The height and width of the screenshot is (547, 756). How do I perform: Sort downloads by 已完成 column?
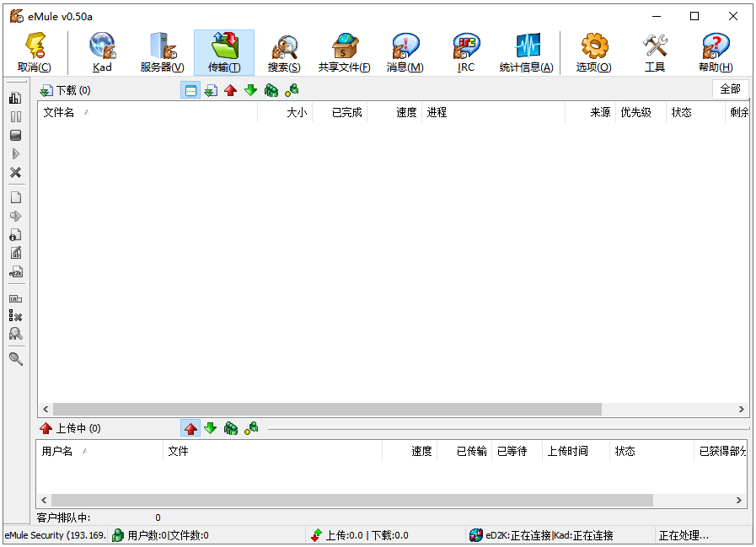point(340,112)
